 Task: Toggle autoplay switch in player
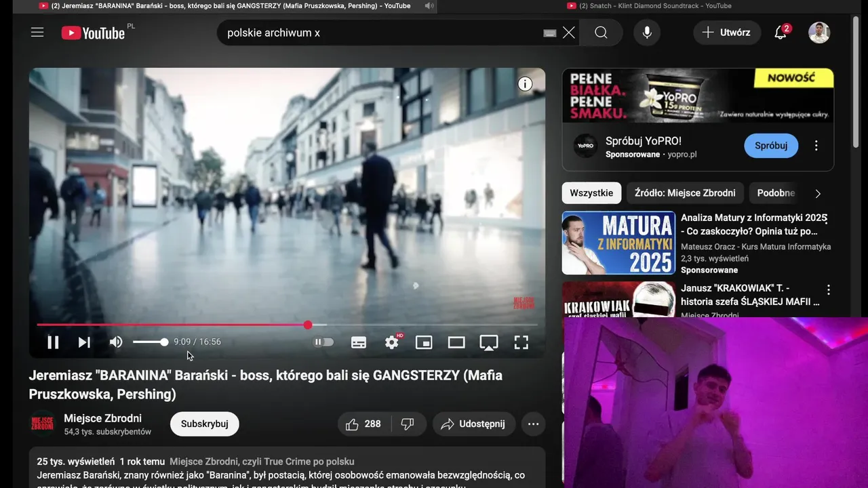(x=323, y=342)
